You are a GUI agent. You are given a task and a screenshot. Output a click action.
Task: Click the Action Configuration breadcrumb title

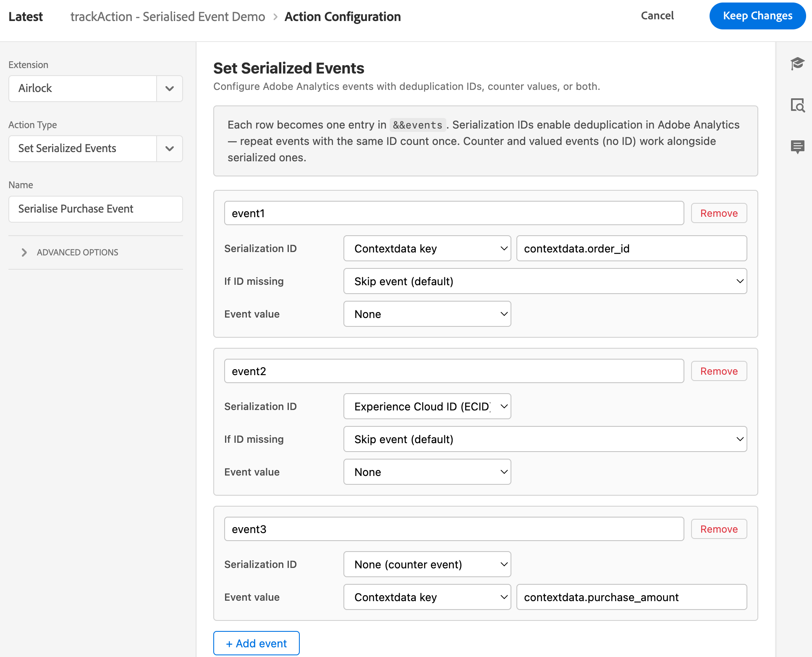tap(343, 17)
